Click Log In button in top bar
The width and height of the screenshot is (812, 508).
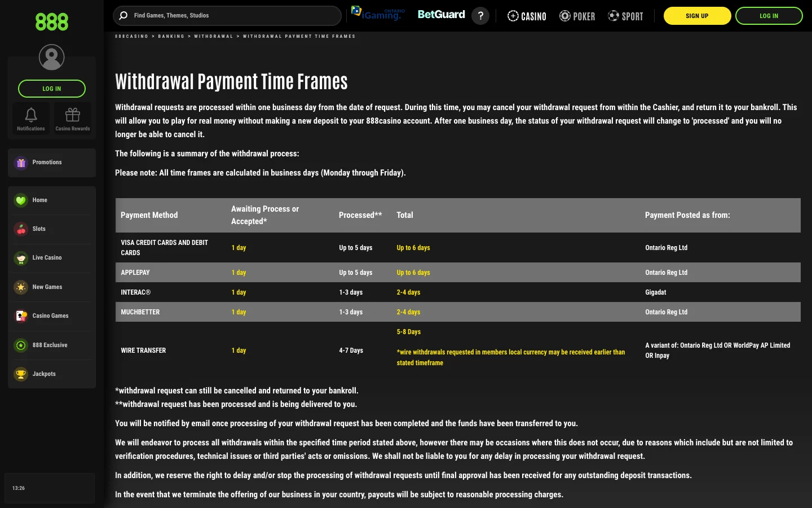tap(769, 16)
